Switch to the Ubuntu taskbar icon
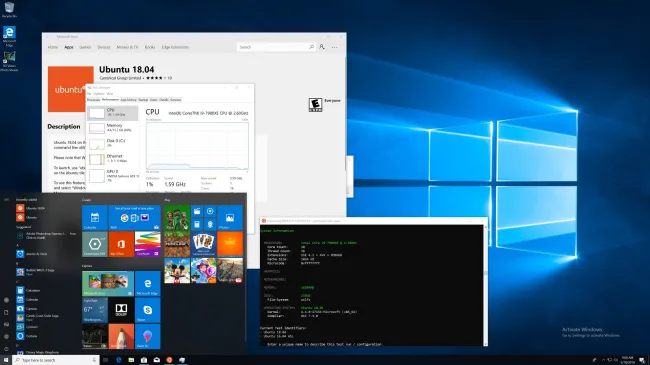This screenshot has width=650, height=365. coord(169,360)
